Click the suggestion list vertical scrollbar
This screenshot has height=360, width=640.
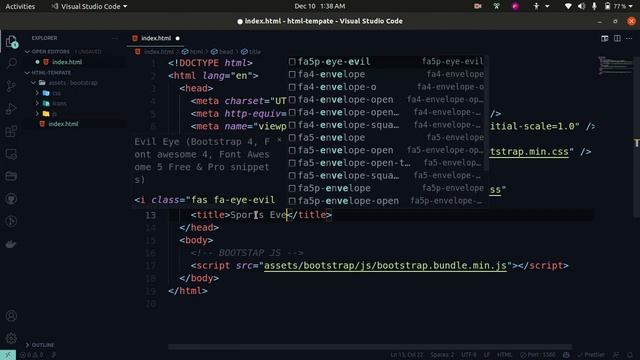(x=486, y=113)
